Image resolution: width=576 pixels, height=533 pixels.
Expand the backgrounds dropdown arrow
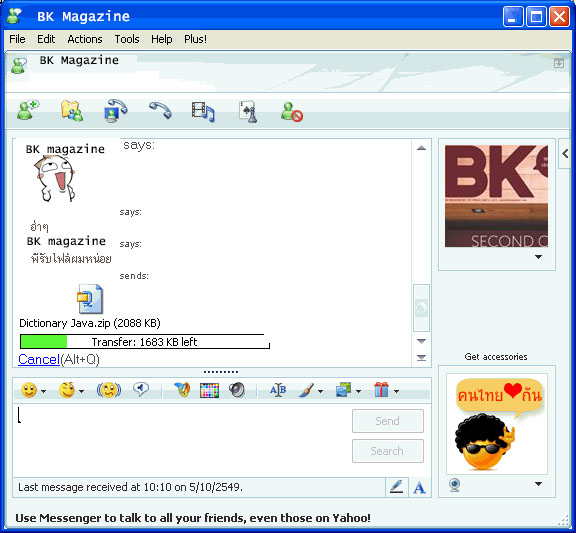pyautogui.click(x=358, y=392)
